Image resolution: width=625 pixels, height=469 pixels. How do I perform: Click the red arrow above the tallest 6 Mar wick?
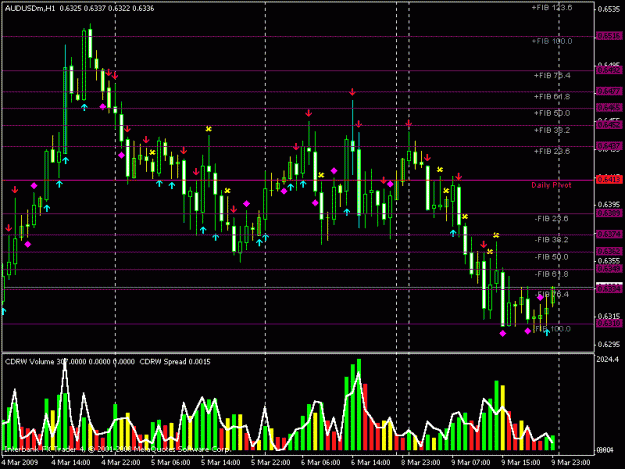[x=352, y=92]
